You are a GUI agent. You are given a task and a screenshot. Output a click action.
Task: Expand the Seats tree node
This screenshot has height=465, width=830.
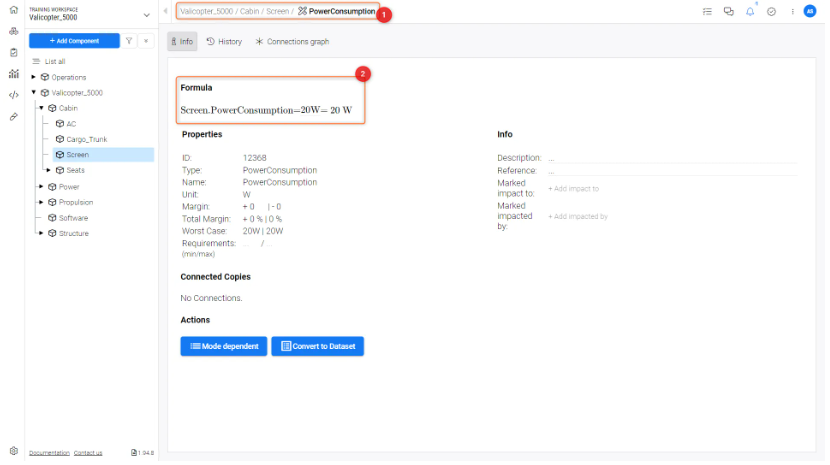[49, 171]
